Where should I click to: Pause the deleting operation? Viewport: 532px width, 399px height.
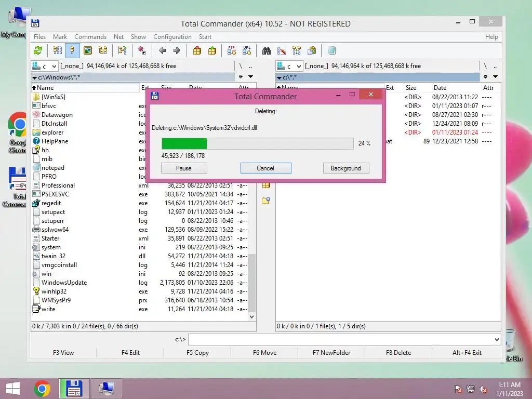(x=184, y=168)
